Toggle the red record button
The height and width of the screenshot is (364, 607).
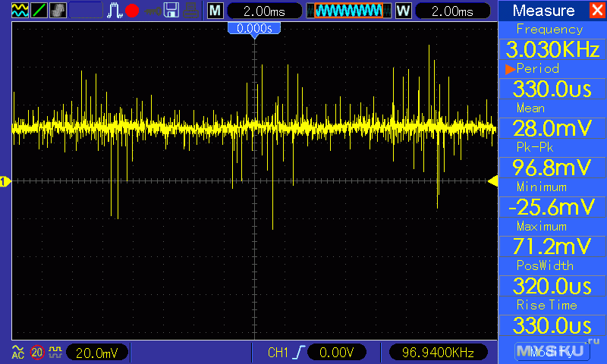132,11
